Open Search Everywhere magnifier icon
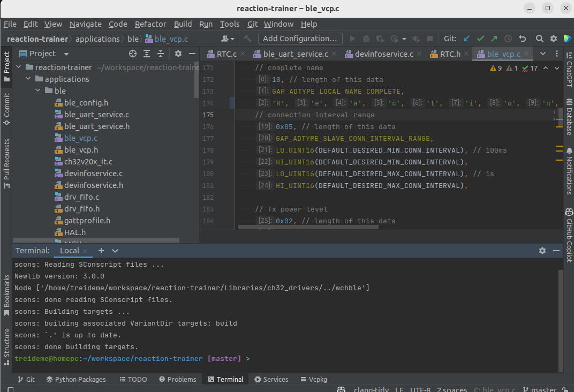574x392 pixels. pos(540,39)
